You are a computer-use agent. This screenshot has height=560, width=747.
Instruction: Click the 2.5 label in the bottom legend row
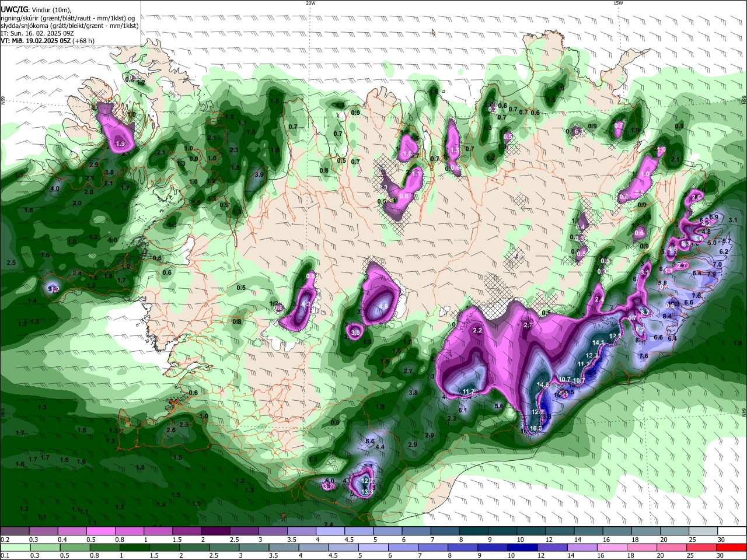(214, 555)
